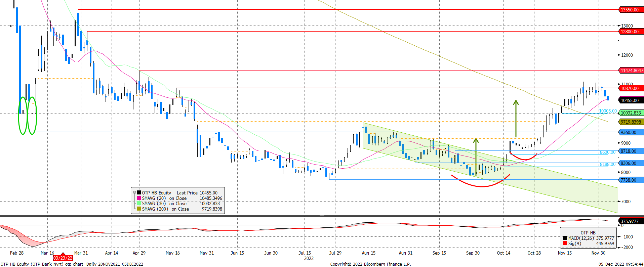Click the 'Jun 30' date axis label
The height and width of the screenshot is (267, 644).
click(x=271, y=253)
